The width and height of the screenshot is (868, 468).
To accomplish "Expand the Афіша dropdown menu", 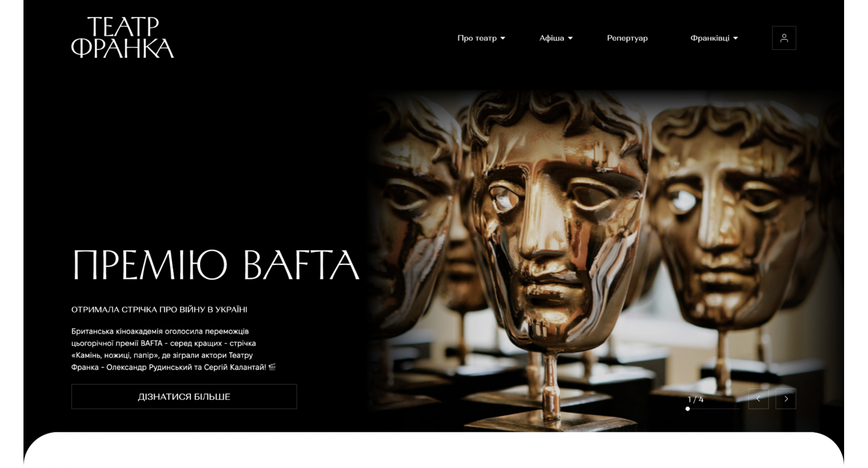I will 556,38.
